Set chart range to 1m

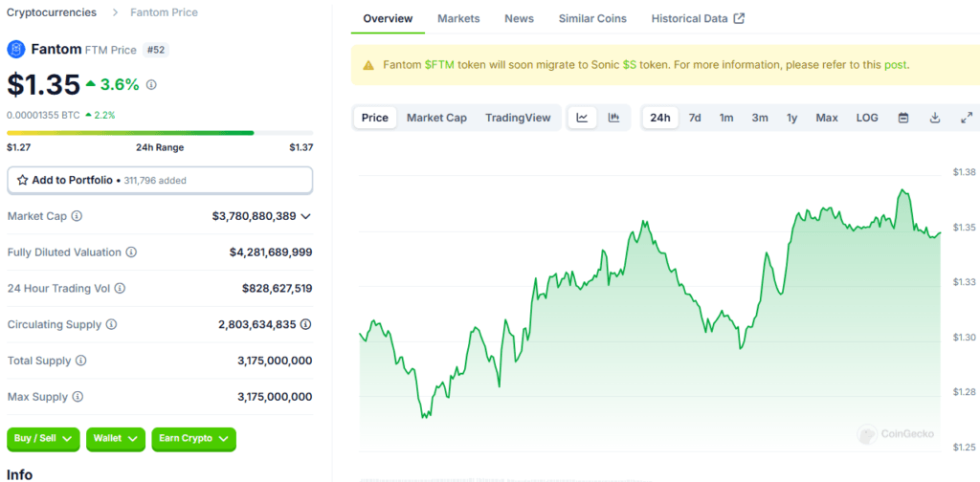tap(726, 118)
